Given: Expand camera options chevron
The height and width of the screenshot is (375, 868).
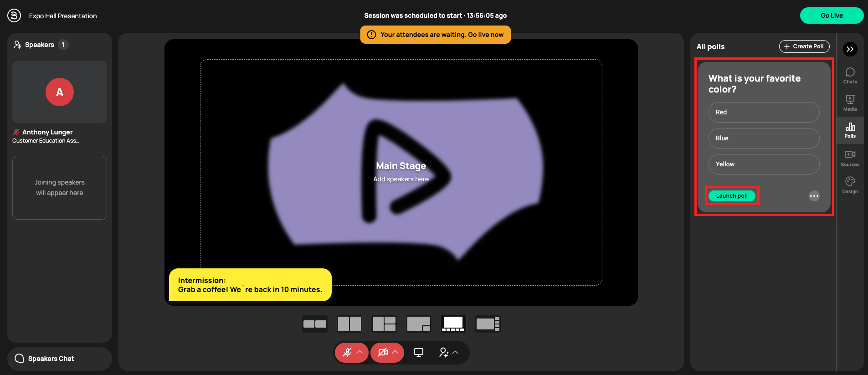Looking at the screenshot, I should pos(395,352).
